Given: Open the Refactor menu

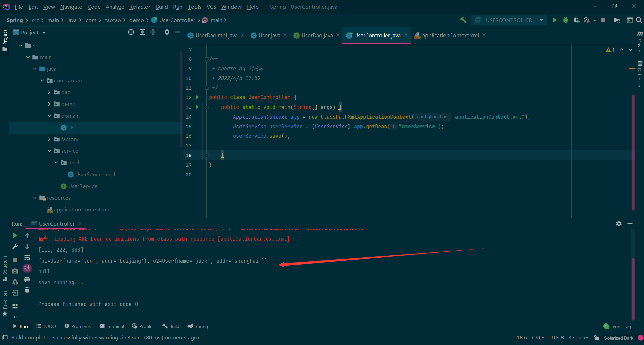Looking at the screenshot, I should [140, 7].
